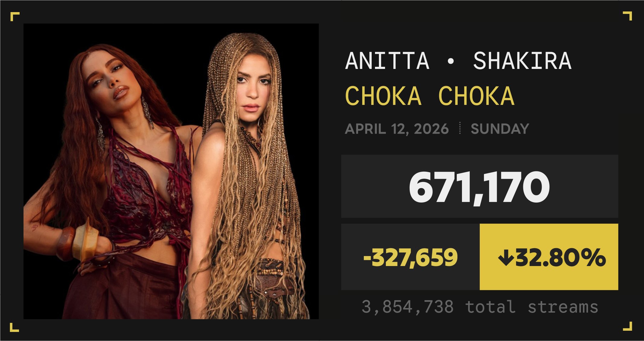Click the SHAKIRA artist name
Viewport: 644px width, 341px height.
coord(522,61)
